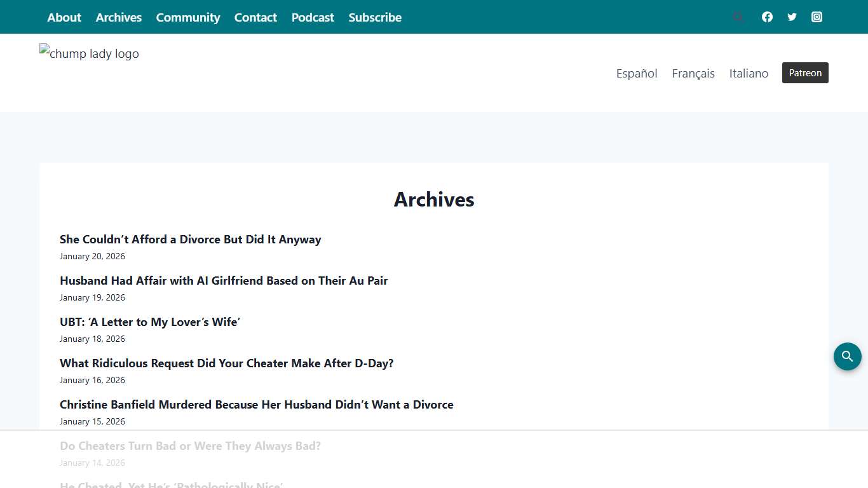Read 'UBT: A Letter to My Lover's Wife'

(x=149, y=322)
